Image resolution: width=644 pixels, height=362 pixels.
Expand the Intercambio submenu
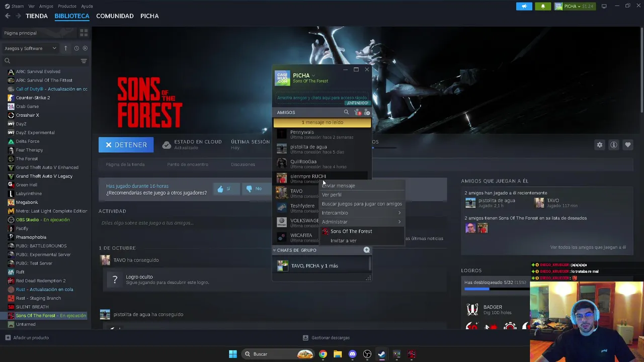click(361, 213)
